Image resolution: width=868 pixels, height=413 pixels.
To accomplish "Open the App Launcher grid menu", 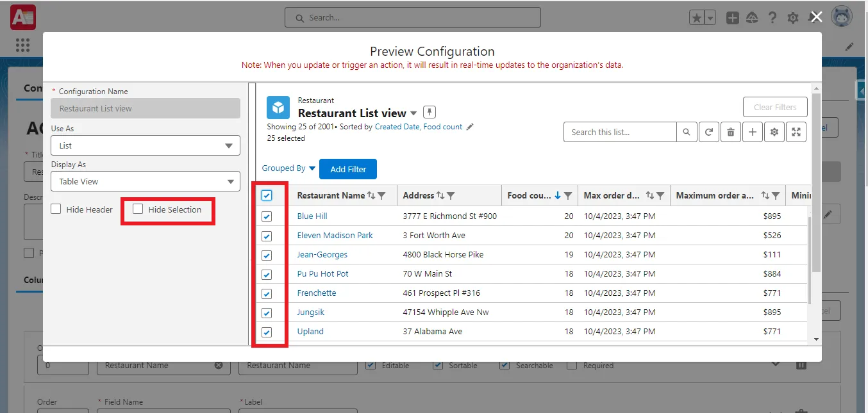I will tap(22, 45).
